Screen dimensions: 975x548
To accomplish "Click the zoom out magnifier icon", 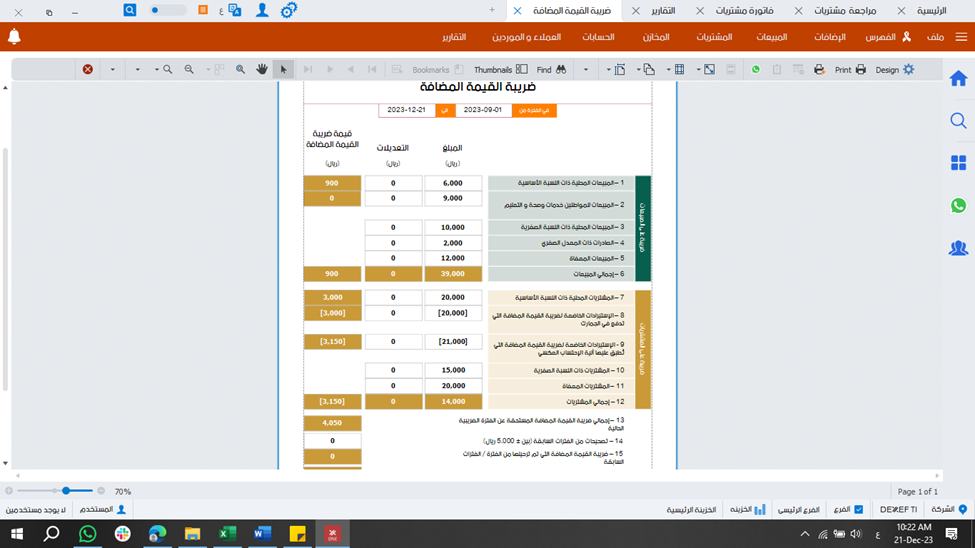I will pos(190,70).
